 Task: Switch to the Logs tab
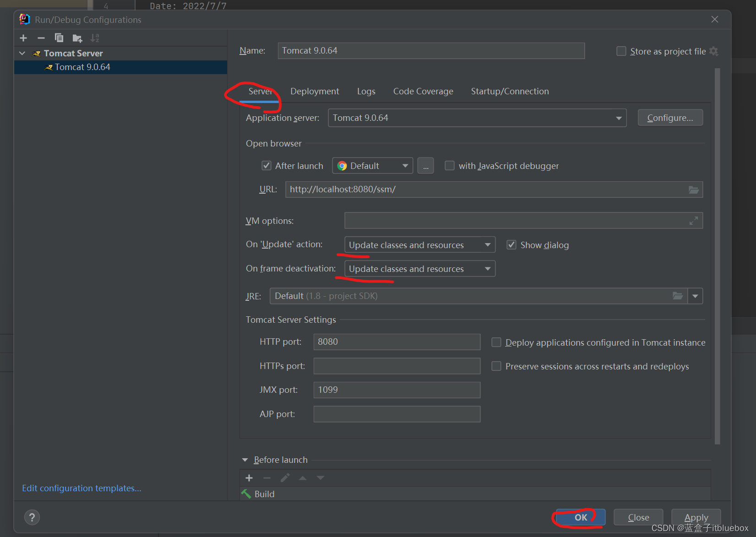click(x=366, y=91)
